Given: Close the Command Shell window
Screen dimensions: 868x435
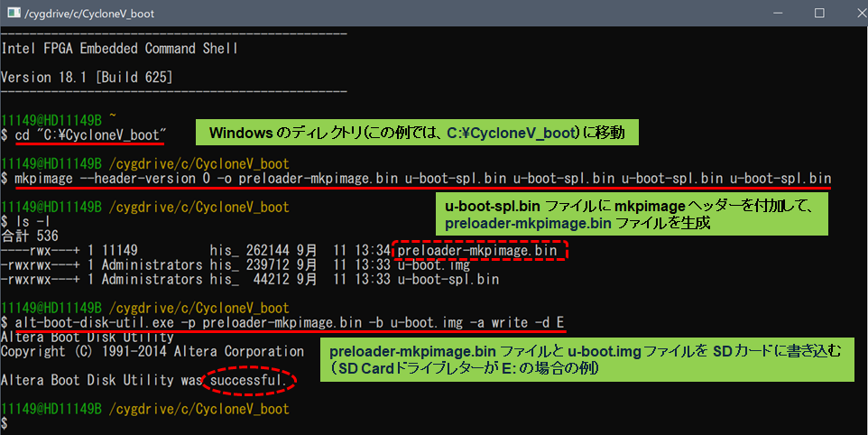Looking at the screenshot, I should [862, 13].
